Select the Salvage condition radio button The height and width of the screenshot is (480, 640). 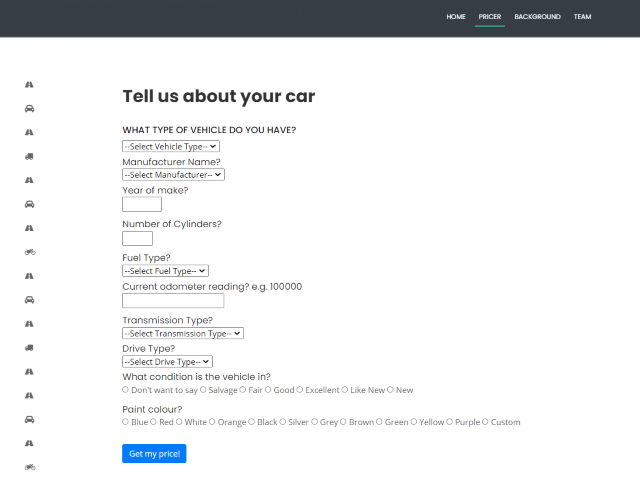(204, 390)
